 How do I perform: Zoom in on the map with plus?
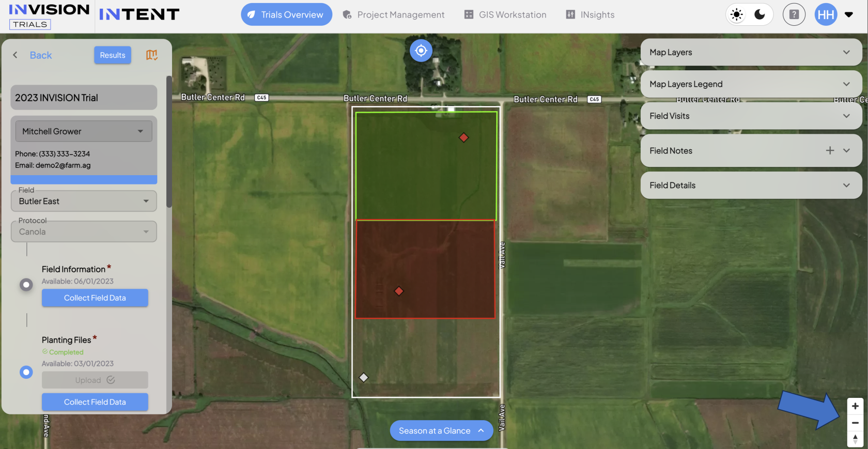(x=855, y=406)
